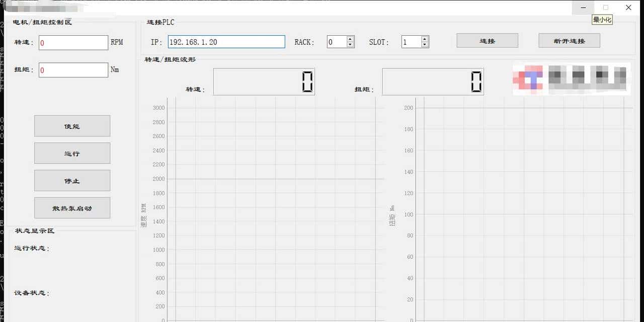Increase RACK value with up arrow
This screenshot has width=644, height=322.
tap(350, 39)
